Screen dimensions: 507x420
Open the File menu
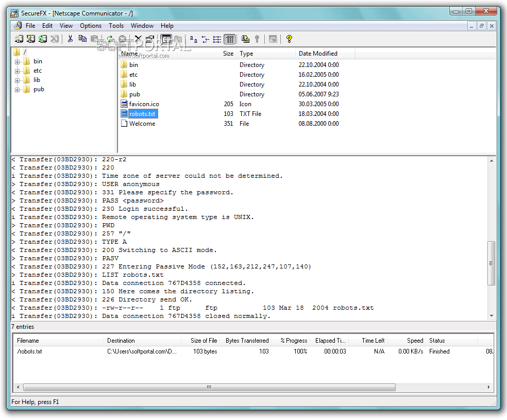point(30,26)
